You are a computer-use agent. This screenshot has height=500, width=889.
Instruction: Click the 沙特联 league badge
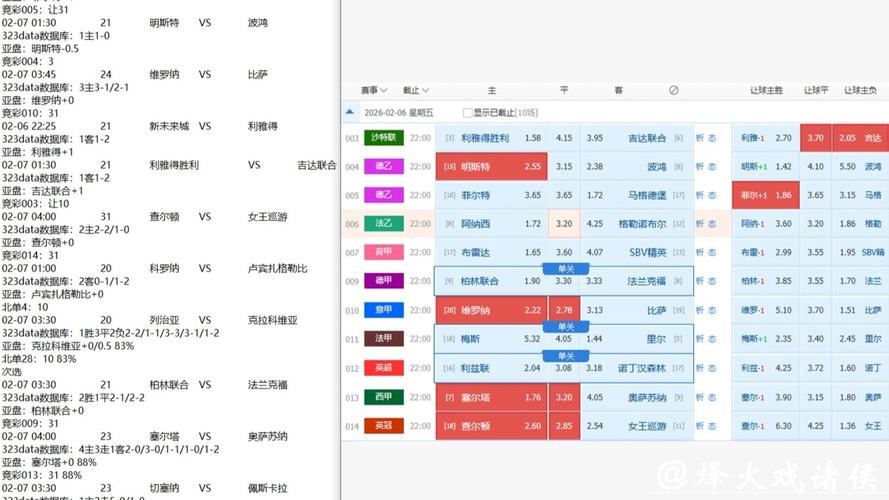(384, 138)
